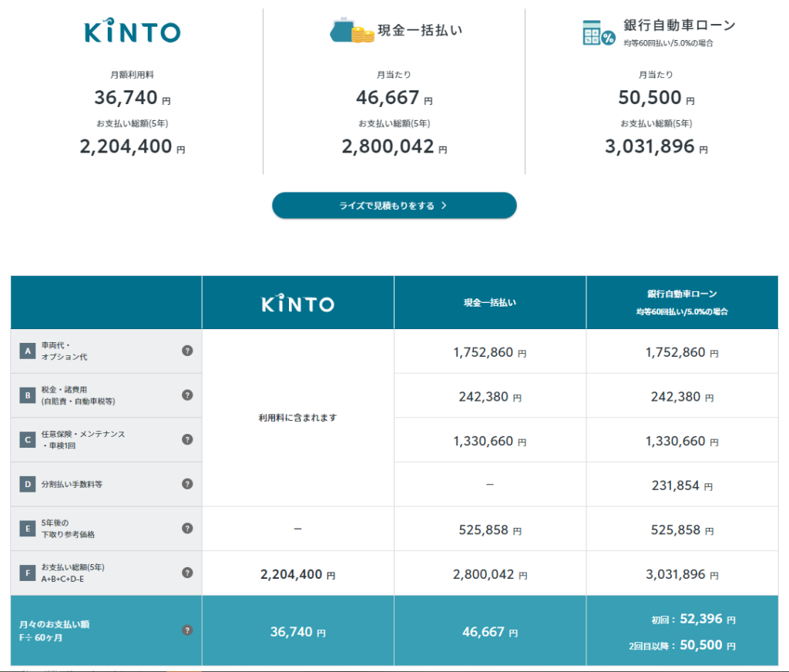Open help icon for 月々のお支払い額 row
The width and height of the screenshot is (789, 672).
(187, 630)
